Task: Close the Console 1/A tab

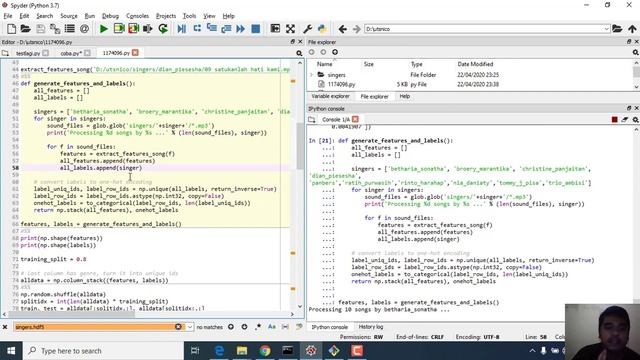Action: pos(355,119)
